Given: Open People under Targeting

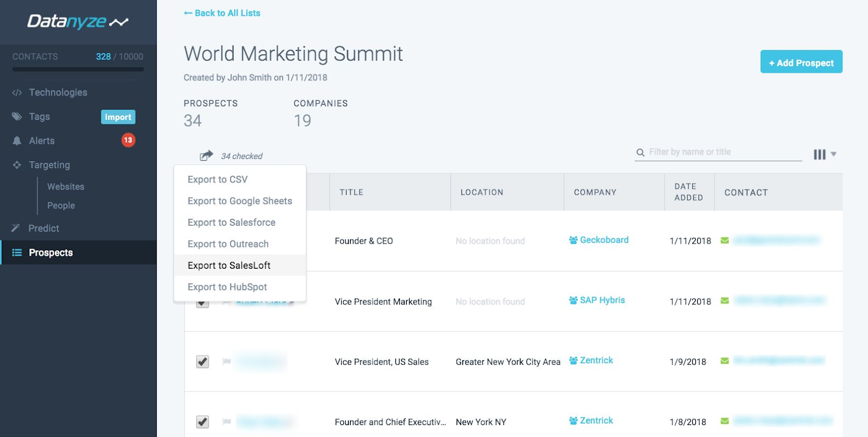Looking at the screenshot, I should 61,206.
